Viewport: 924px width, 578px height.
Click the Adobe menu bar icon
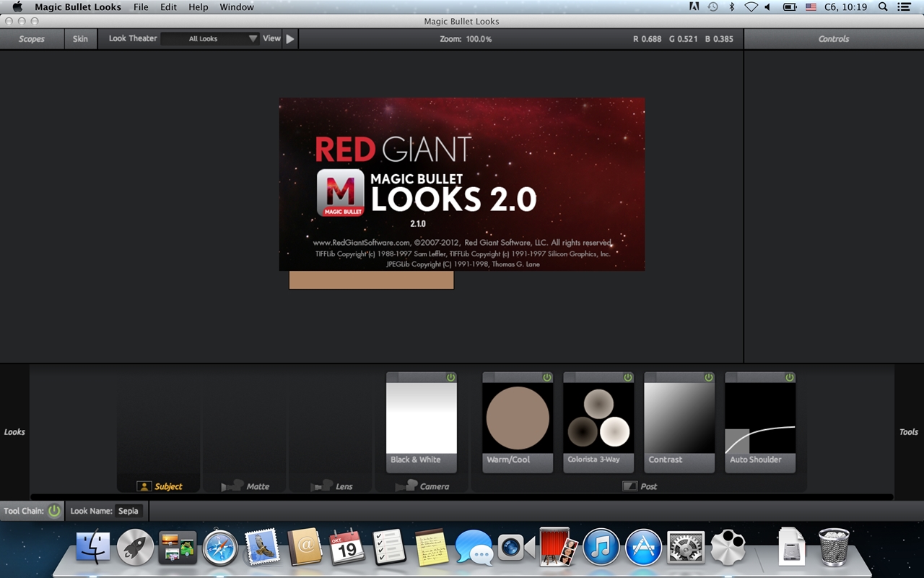(694, 7)
